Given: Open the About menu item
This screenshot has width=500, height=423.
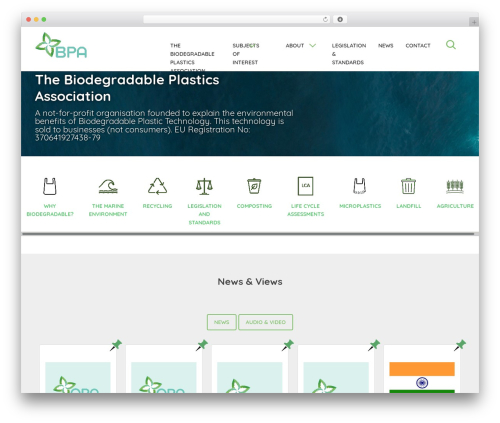Looking at the screenshot, I should pos(295,46).
